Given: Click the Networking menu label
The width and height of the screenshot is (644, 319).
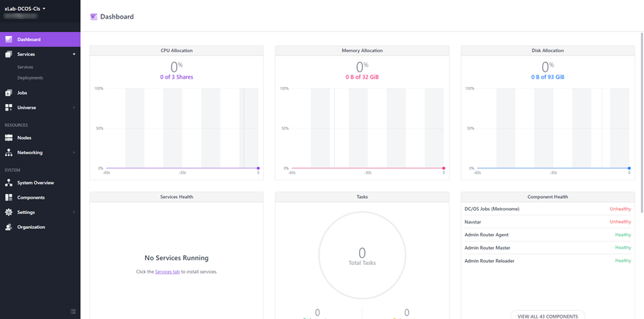Looking at the screenshot, I should (30, 153).
